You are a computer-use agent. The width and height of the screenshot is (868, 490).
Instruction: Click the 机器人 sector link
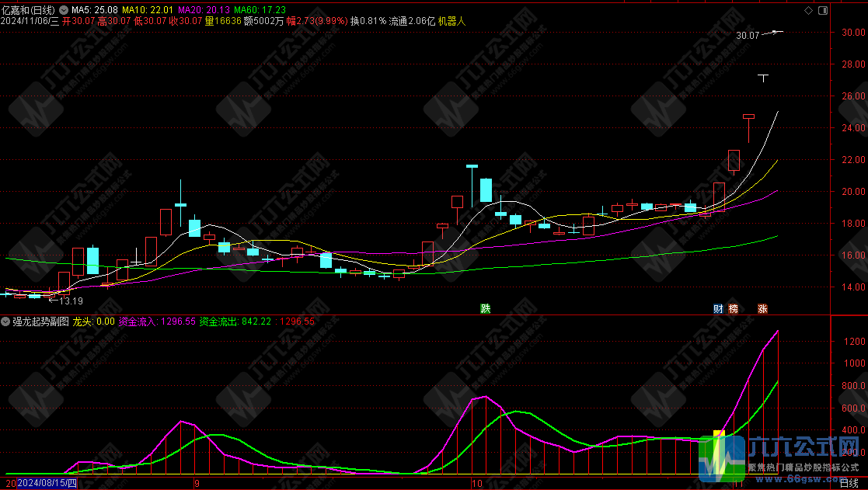[451, 22]
